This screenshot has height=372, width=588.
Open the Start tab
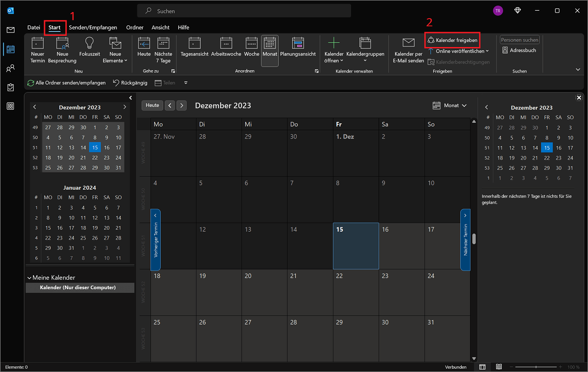[x=54, y=27]
